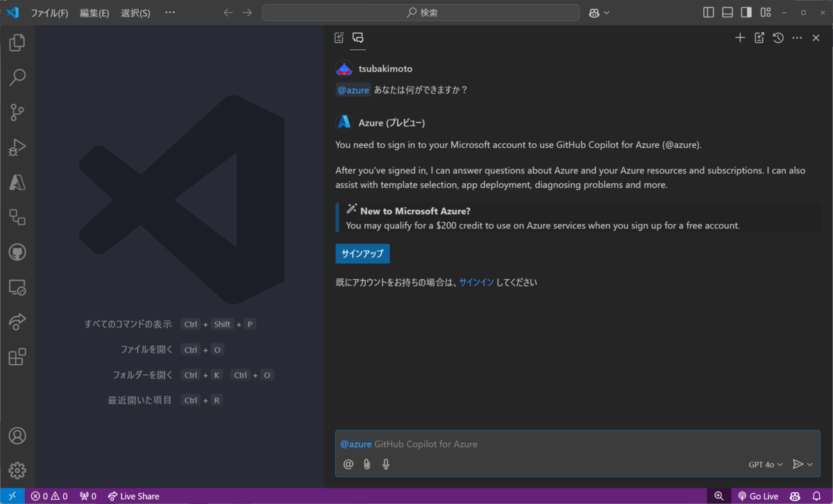Open the Azure view in activity bar
833x504 pixels.
tap(17, 182)
